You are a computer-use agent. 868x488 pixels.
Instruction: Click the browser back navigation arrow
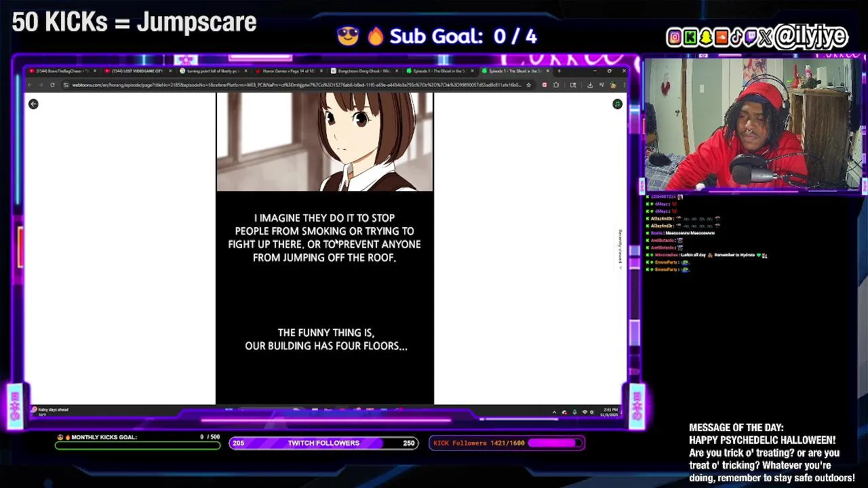click(30, 85)
